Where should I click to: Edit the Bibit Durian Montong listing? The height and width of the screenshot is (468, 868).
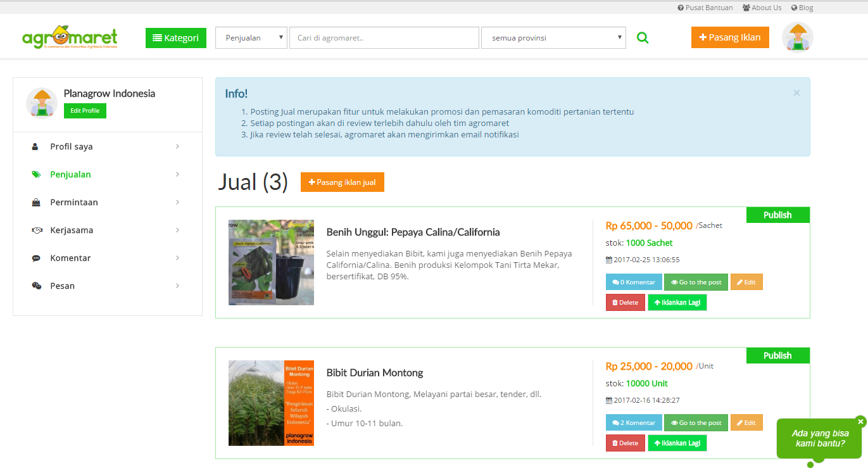pos(746,423)
